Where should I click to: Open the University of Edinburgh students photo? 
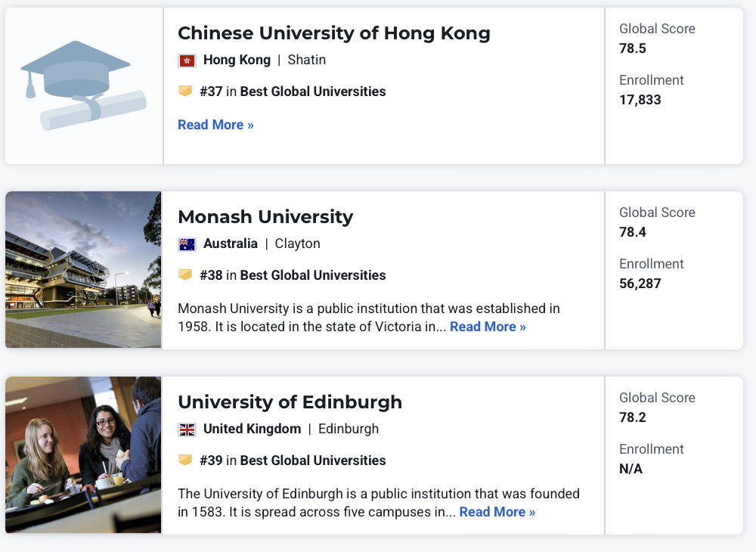(83, 454)
